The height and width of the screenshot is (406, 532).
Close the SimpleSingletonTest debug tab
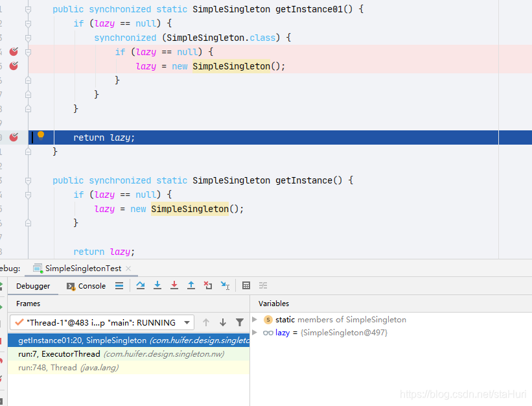128,269
